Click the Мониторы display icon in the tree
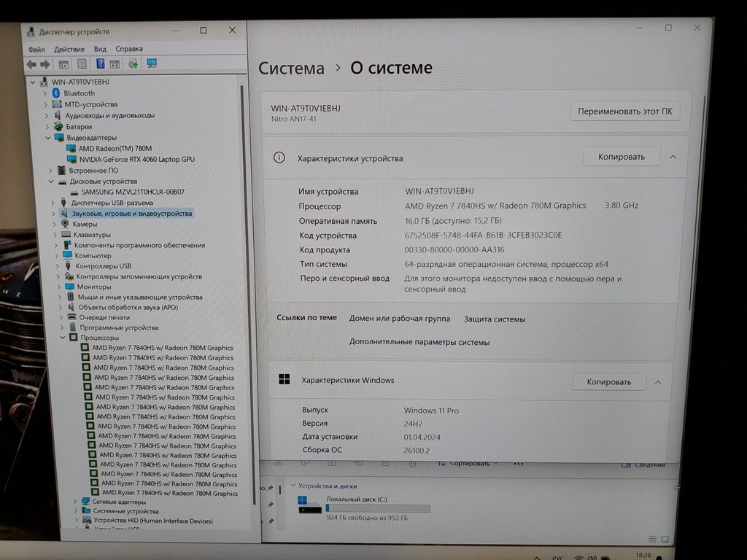The height and width of the screenshot is (560, 747). [x=69, y=287]
